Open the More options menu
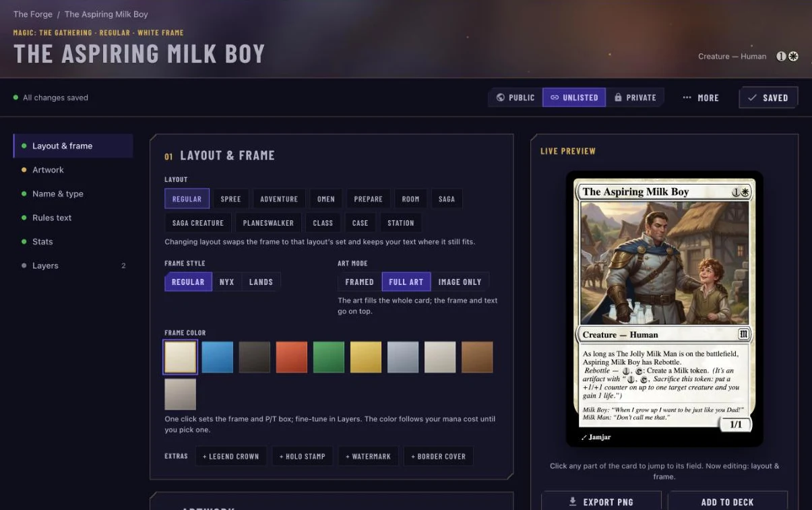Image resolution: width=812 pixels, height=510 pixels. [x=701, y=98]
